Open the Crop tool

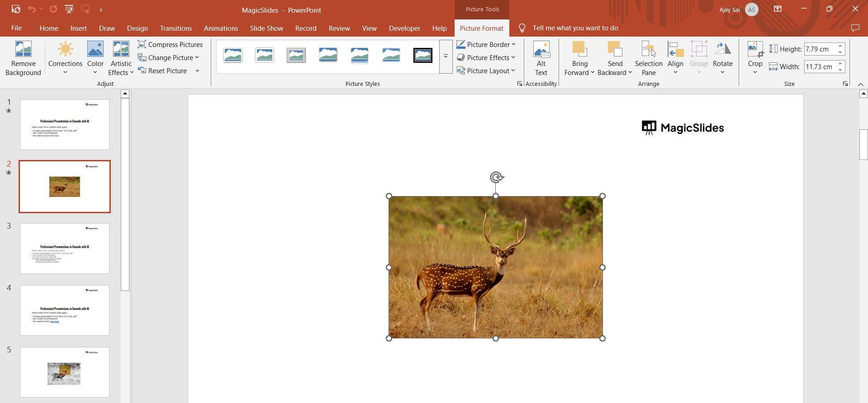coord(755,58)
